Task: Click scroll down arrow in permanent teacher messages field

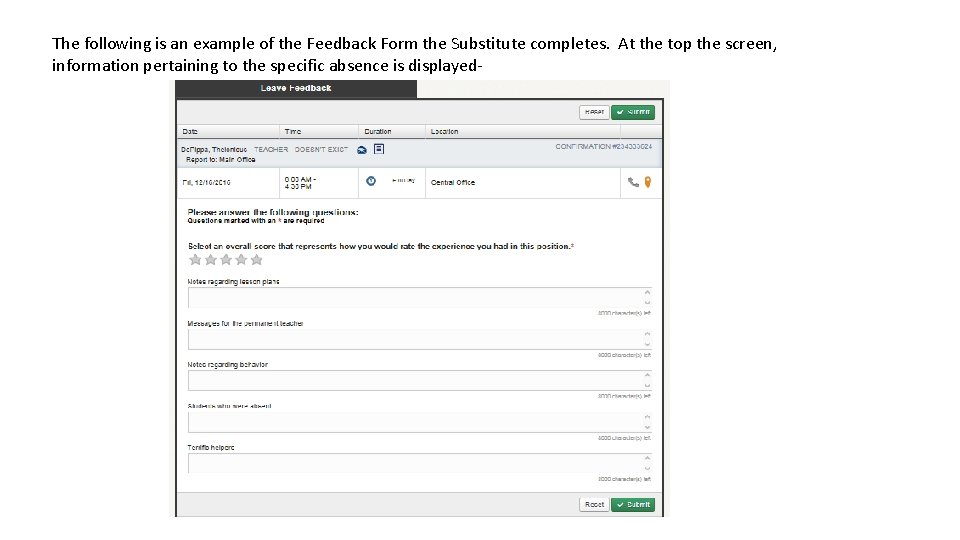Action: pyautogui.click(x=647, y=344)
